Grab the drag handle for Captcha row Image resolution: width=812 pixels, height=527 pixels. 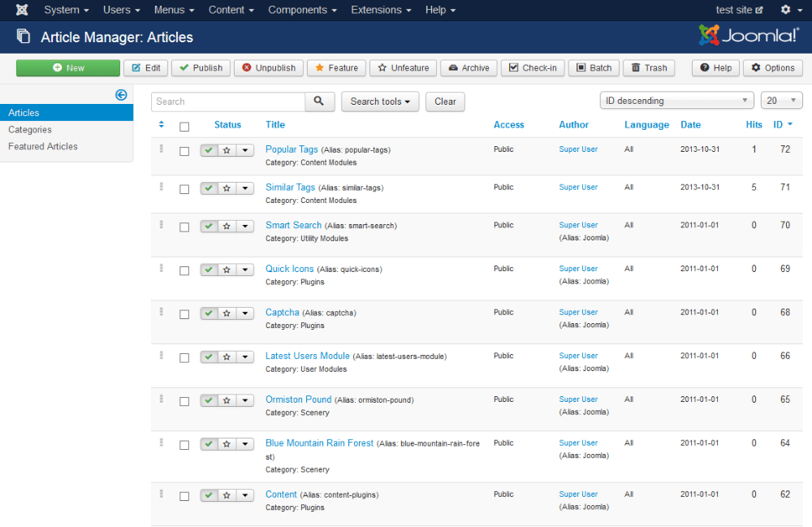162,312
